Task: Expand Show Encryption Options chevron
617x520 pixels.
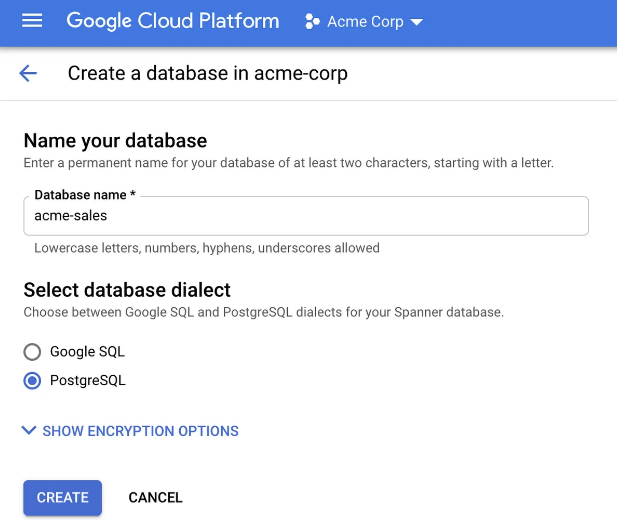Action: [x=29, y=430]
